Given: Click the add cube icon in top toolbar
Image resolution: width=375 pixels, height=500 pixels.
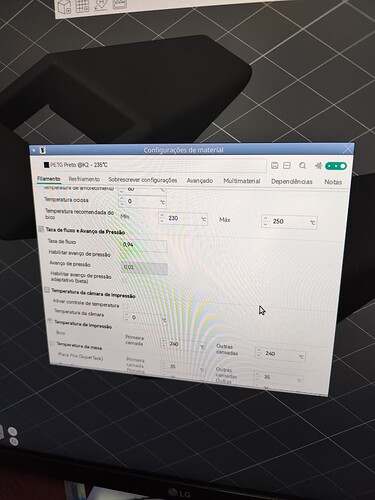Looking at the screenshot, I should point(65,7).
